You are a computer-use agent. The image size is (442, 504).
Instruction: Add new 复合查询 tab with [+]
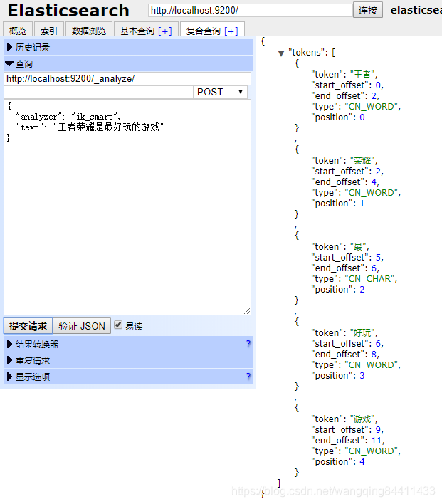coord(231,31)
